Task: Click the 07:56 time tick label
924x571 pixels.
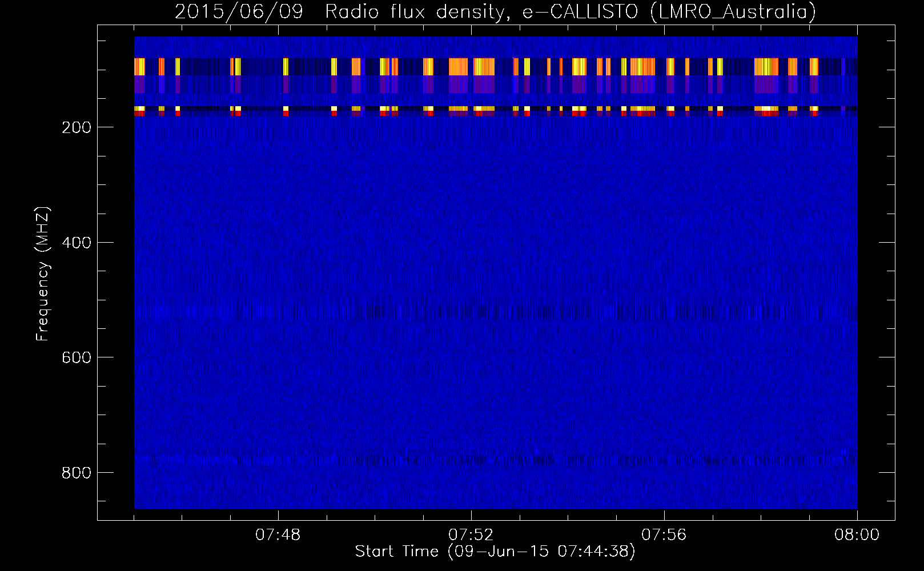Action: (x=664, y=535)
